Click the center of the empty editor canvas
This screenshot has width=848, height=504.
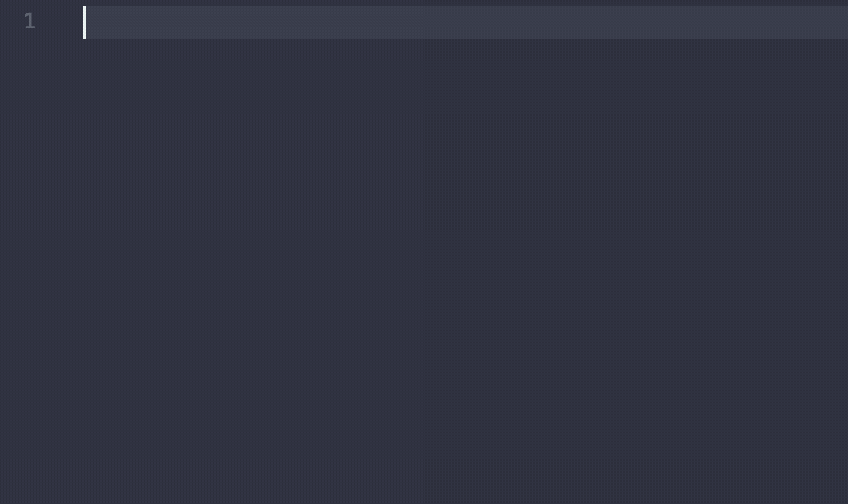(465, 271)
